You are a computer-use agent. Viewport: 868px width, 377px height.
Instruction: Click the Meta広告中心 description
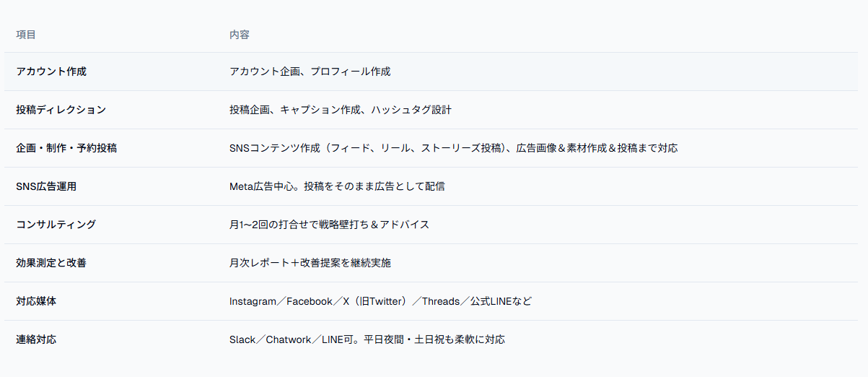pyautogui.click(x=261, y=186)
